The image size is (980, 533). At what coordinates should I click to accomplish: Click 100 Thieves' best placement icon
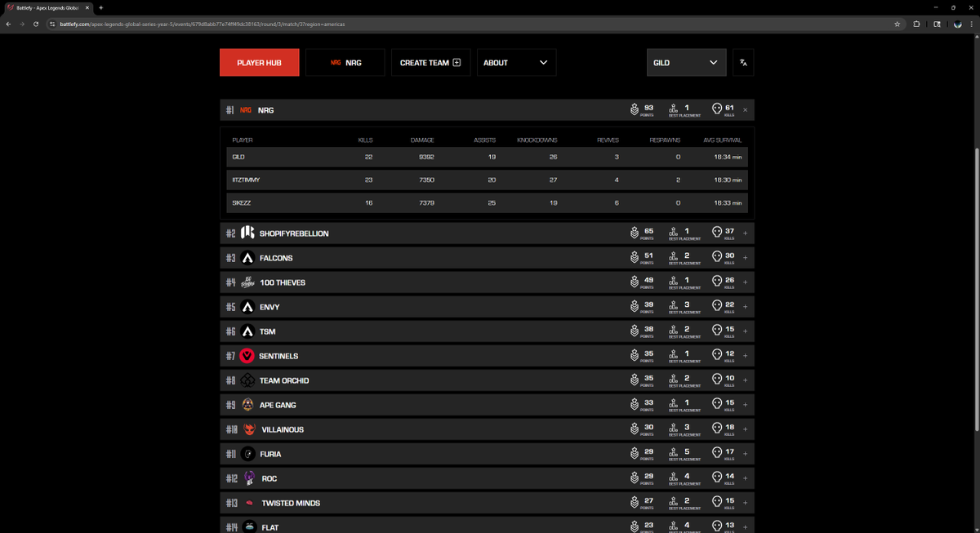point(674,280)
